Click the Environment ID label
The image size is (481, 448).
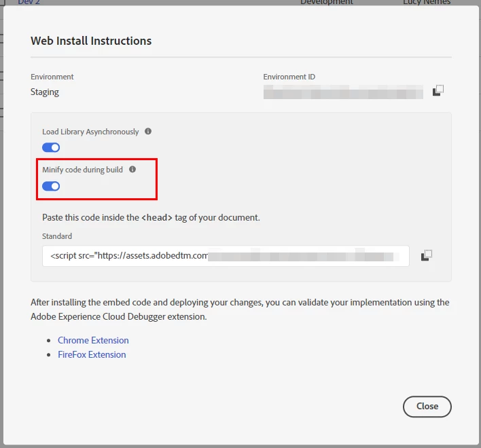[289, 77]
